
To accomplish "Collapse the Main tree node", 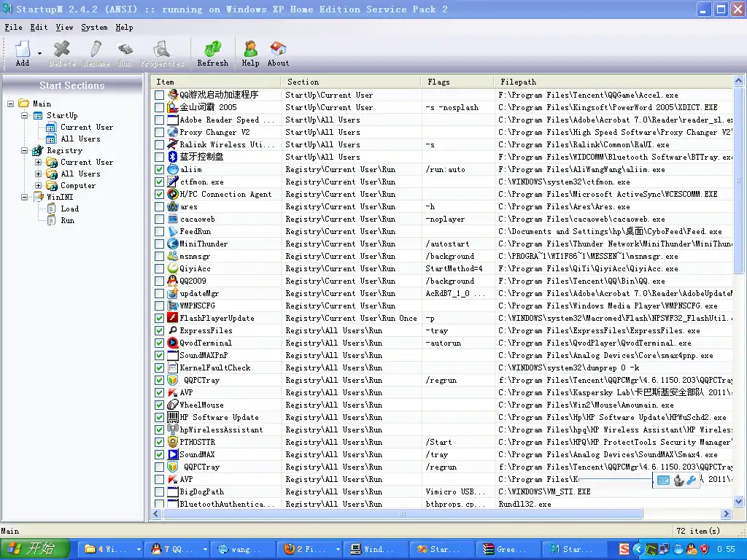I will (10, 104).
